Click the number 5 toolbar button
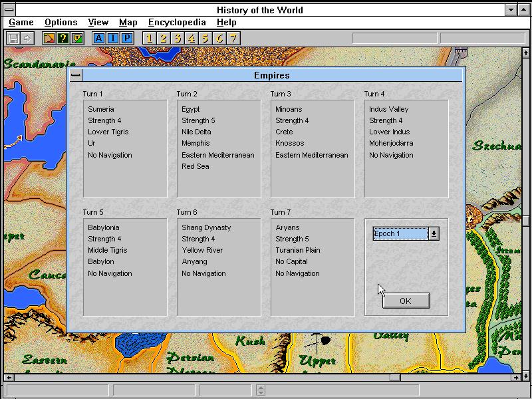This screenshot has height=399, width=532. 205,39
